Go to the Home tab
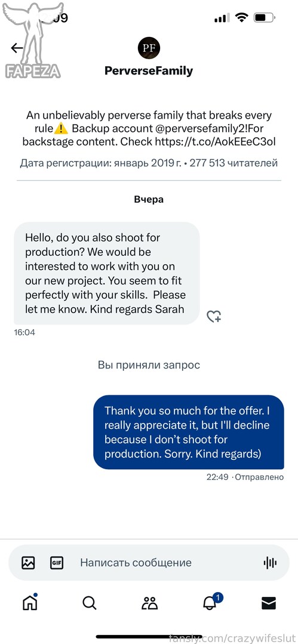 [30, 602]
